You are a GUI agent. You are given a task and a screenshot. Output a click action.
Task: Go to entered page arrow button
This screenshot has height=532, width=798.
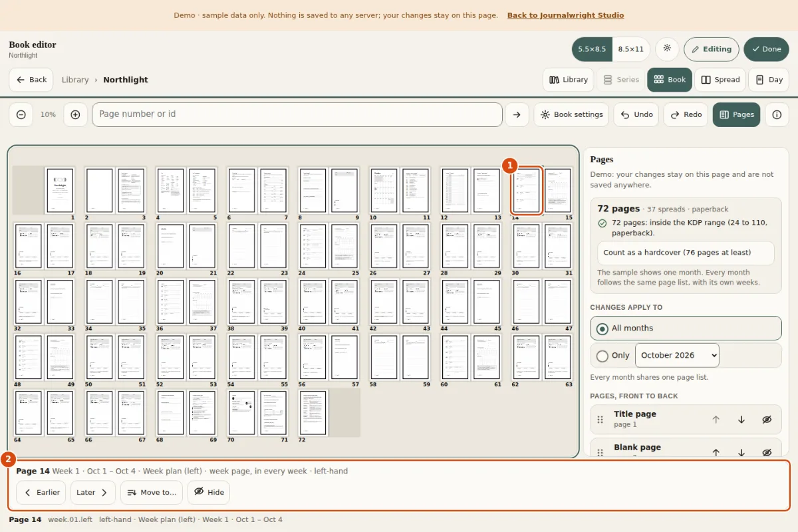coord(517,114)
